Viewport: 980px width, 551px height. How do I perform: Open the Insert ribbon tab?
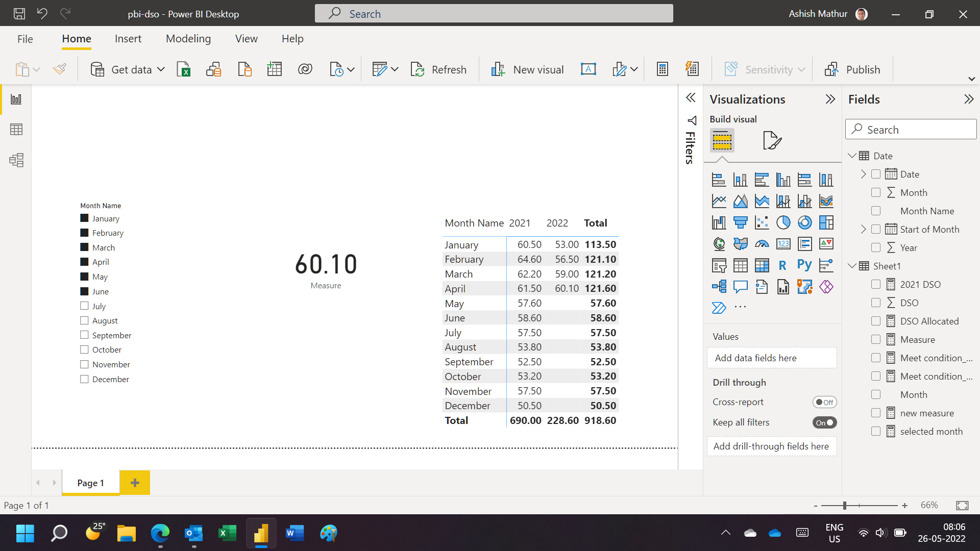tap(128, 39)
